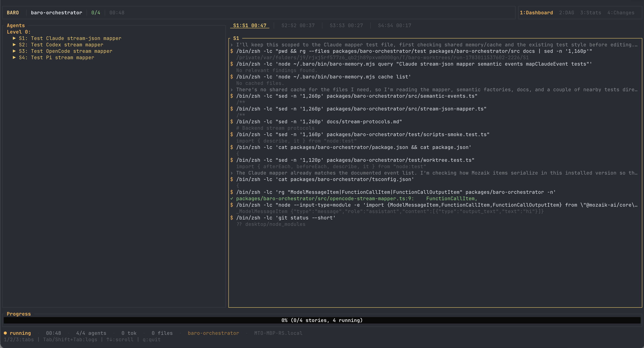Viewport: 644px width, 348px height.
Task: Select the S2:S2 00:37 log tab
Action: [298, 25]
